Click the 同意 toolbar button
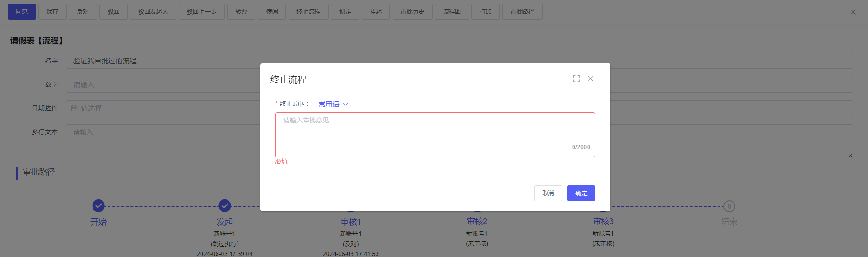This screenshot has width=868, height=257. (x=22, y=11)
